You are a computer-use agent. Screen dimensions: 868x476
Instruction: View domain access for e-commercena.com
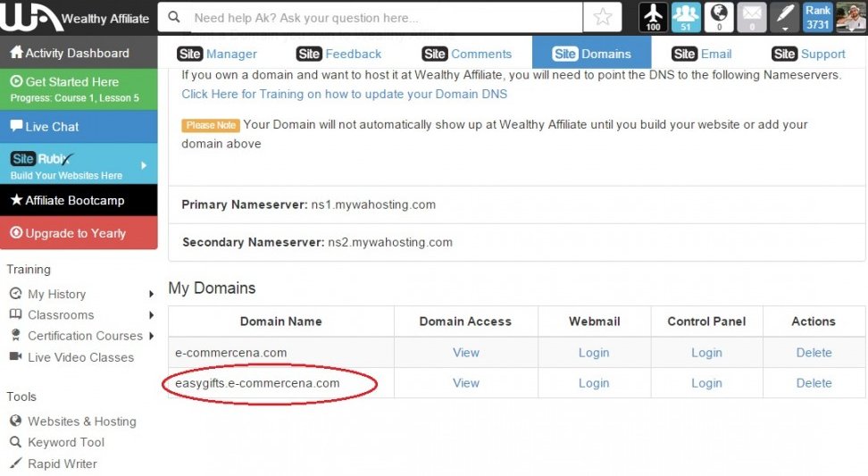pos(466,353)
